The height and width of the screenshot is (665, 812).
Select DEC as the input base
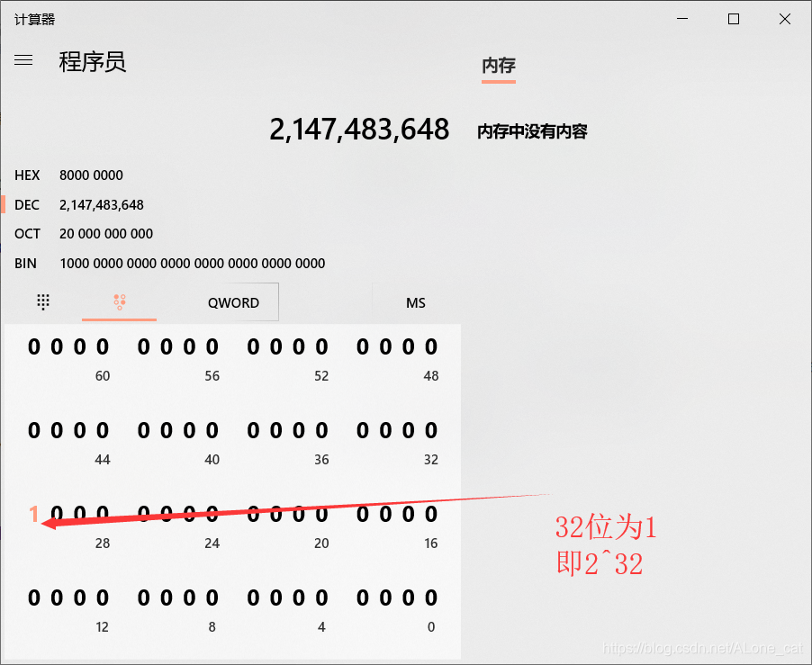27,204
